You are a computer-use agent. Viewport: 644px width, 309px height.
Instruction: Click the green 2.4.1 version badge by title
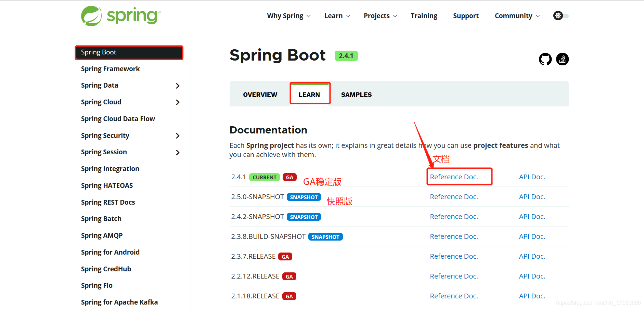click(346, 56)
